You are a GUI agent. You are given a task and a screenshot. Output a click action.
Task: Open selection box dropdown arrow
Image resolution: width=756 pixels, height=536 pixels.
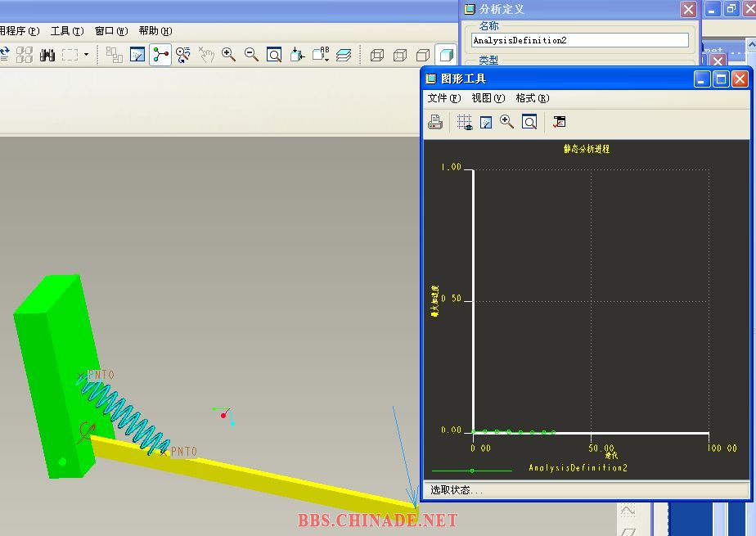coord(86,55)
